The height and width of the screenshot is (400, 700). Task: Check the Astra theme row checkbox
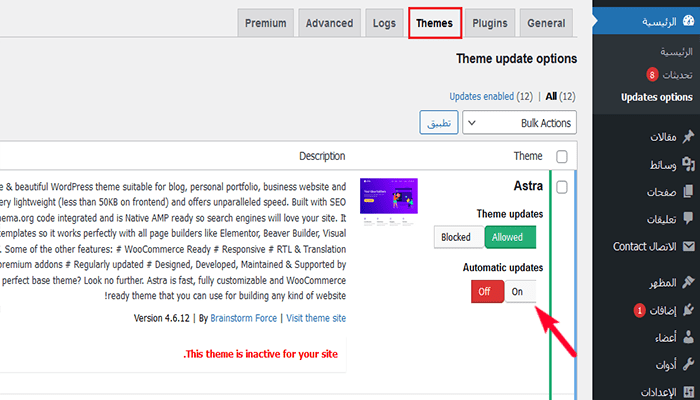pyautogui.click(x=561, y=187)
